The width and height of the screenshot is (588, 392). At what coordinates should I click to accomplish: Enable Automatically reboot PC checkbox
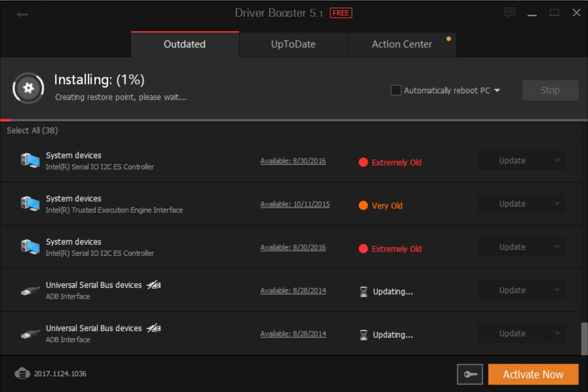[x=396, y=90]
